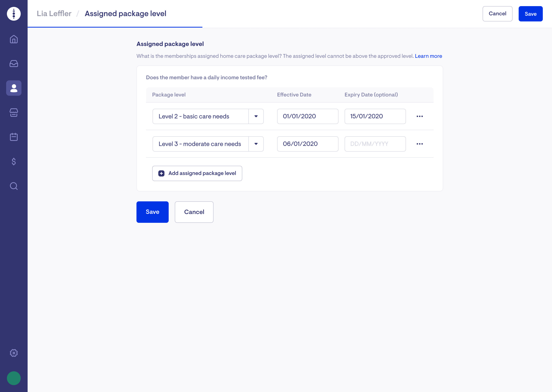Click the app logo at top of sidebar
This screenshot has width=552, height=392.
coord(14,14)
